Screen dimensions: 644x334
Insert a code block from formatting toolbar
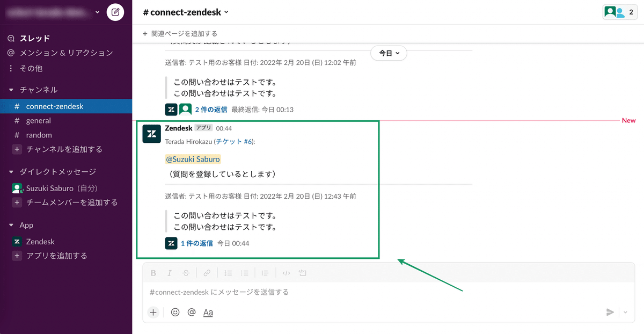click(303, 273)
